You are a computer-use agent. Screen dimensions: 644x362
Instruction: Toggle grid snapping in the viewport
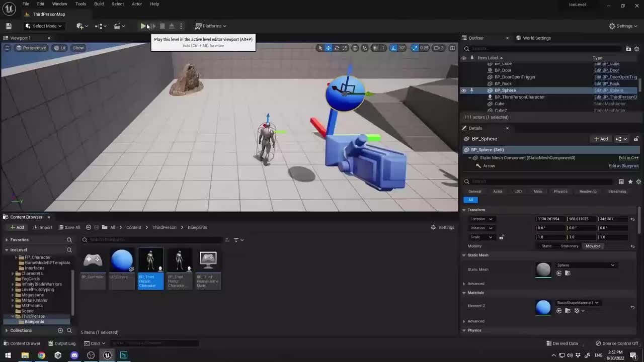[375, 48]
